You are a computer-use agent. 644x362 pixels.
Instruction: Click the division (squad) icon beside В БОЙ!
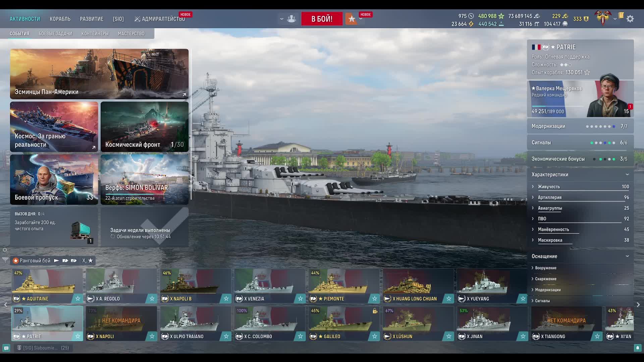pyautogui.click(x=291, y=19)
